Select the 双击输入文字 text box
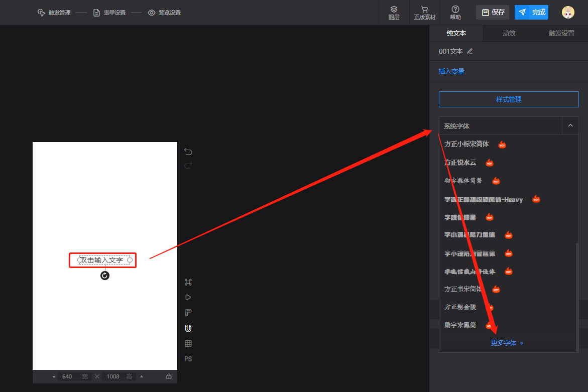 click(104, 260)
